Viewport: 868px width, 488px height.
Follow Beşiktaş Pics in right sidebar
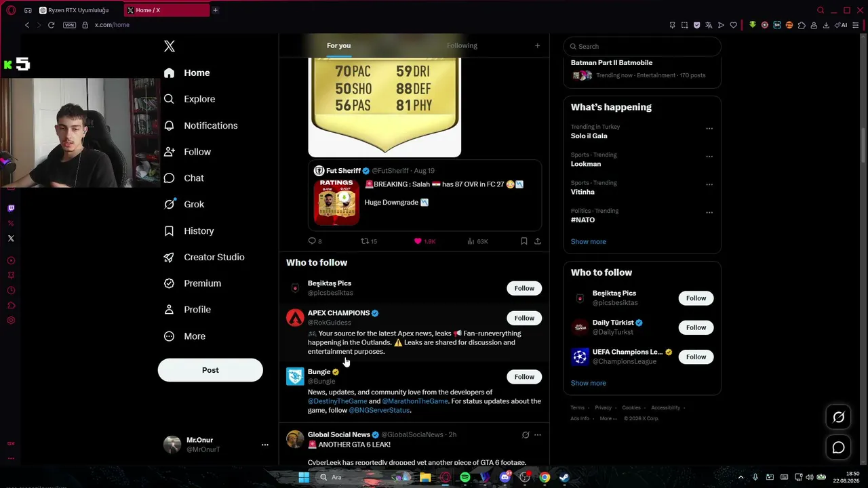(x=696, y=298)
